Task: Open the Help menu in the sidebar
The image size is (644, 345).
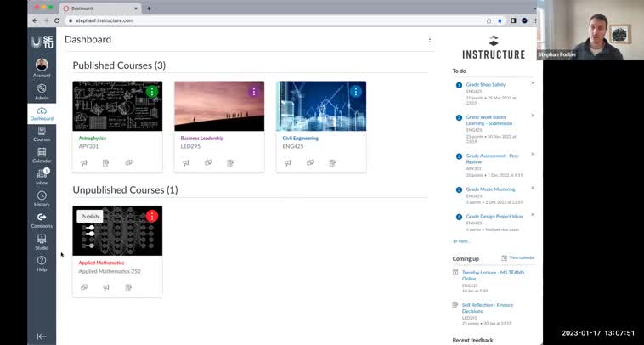Action: pos(42,264)
